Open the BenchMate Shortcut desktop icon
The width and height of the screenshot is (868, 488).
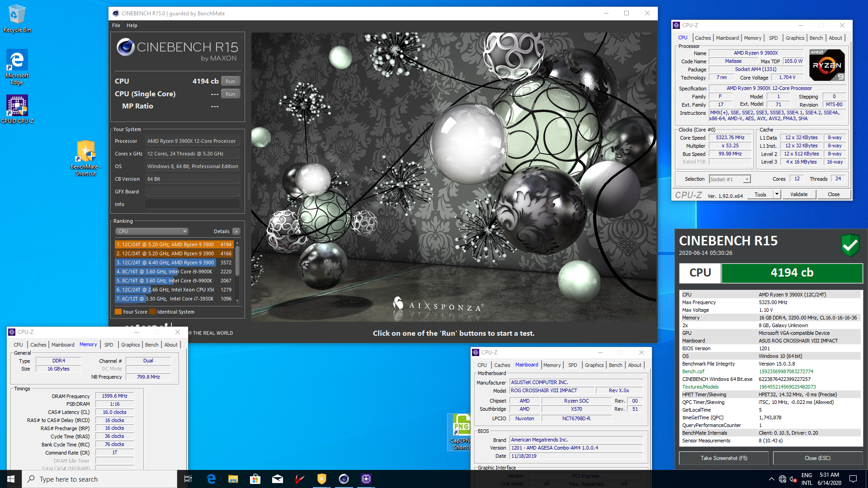[x=86, y=158]
